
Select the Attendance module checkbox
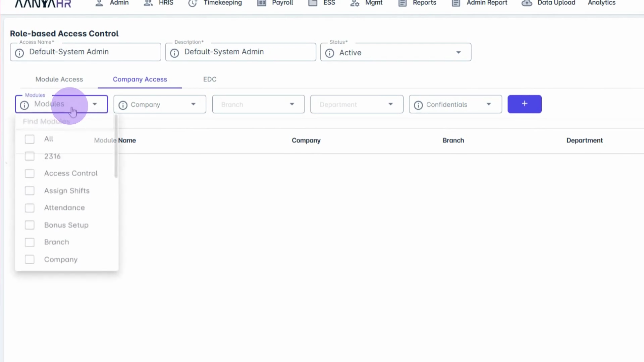pyautogui.click(x=30, y=208)
